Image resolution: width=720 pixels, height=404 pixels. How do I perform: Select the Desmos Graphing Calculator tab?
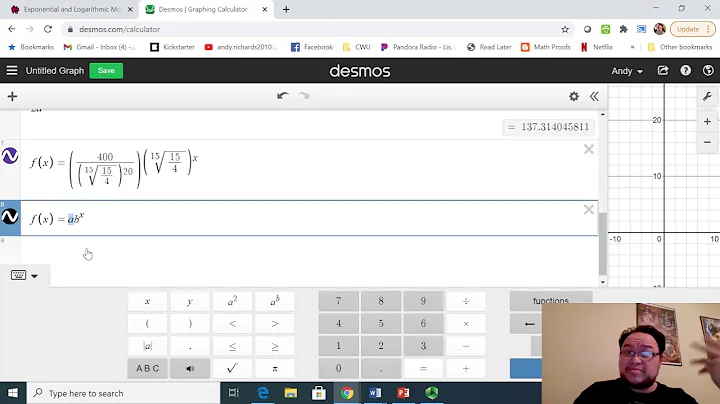[x=202, y=9]
